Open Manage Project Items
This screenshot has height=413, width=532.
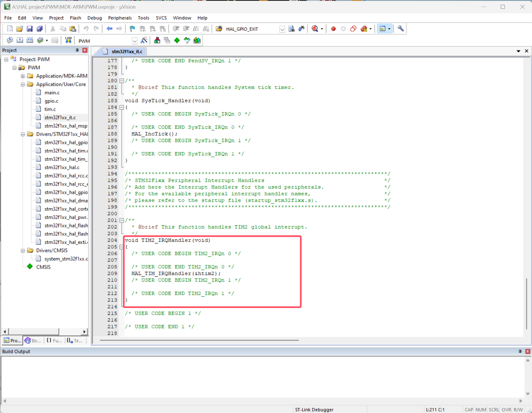coord(157,40)
